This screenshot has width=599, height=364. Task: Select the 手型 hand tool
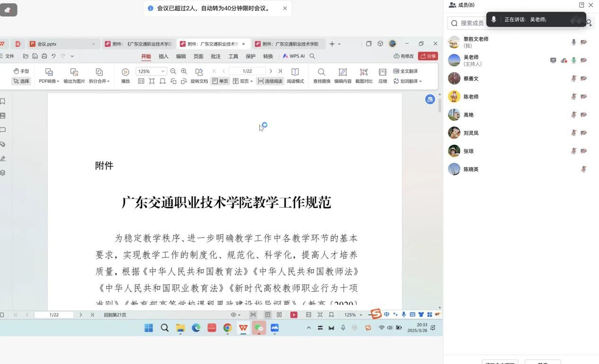tap(21, 71)
